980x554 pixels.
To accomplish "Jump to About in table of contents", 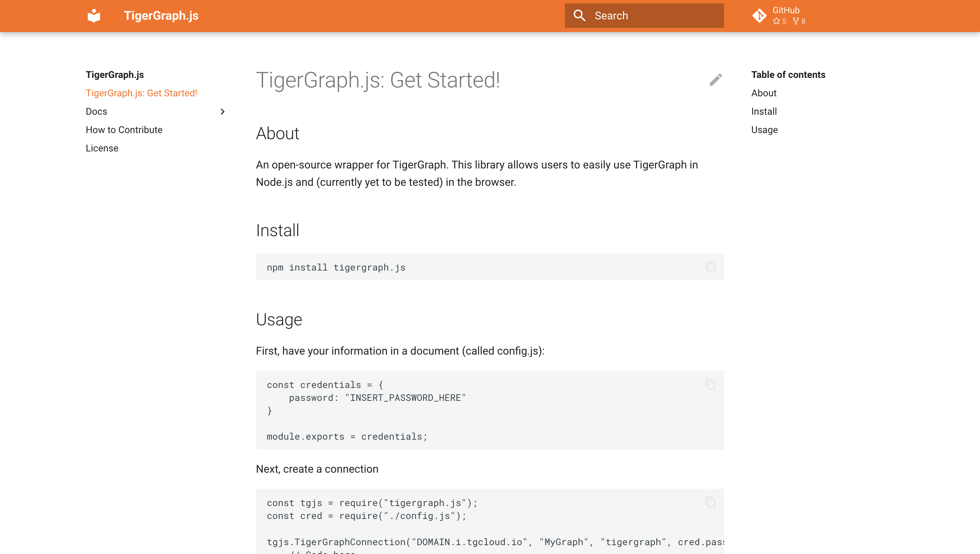I will (764, 93).
